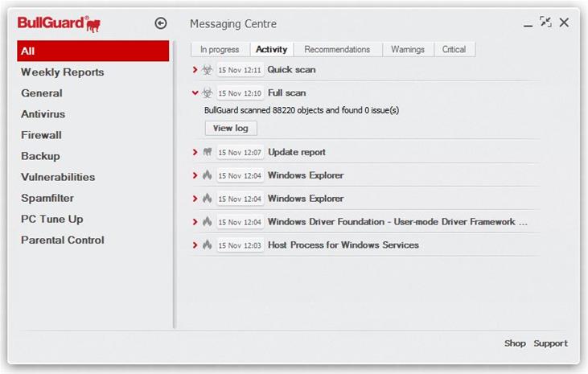
Task: Select the Critical tab
Action: [x=454, y=49]
